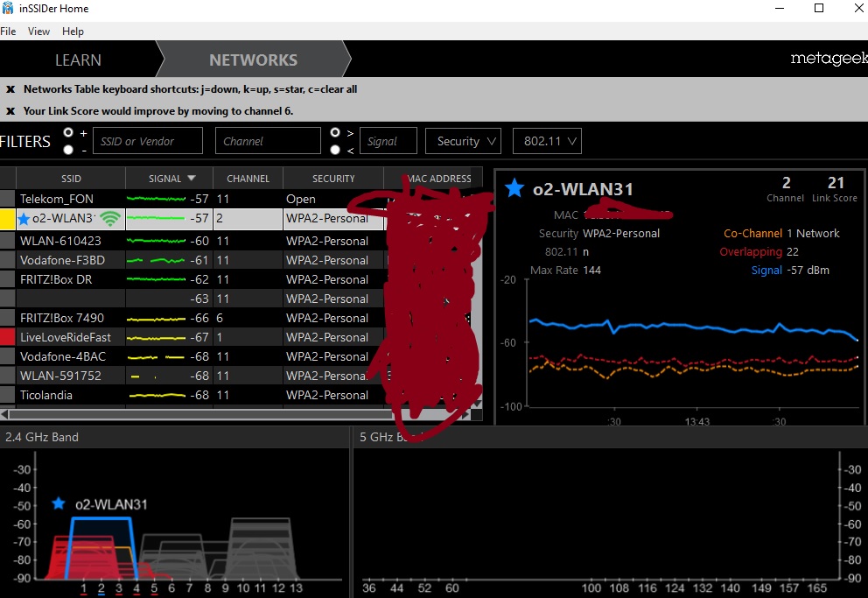Open the Security filter dropdown
The height and width of the screenshot is (598, 868).
[x=464, y=141]
